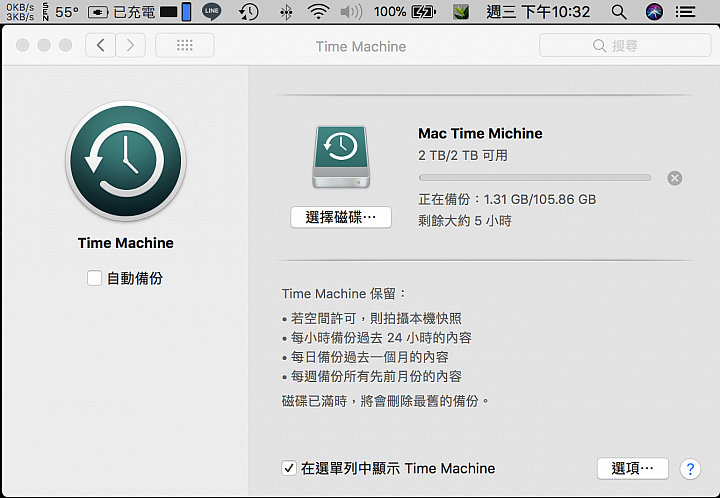The width and height of the screenshot is (720, 498).
Task: Open the Wi-Fi menu bar icon
Action: pyautogui.click(x=318, y=11)
